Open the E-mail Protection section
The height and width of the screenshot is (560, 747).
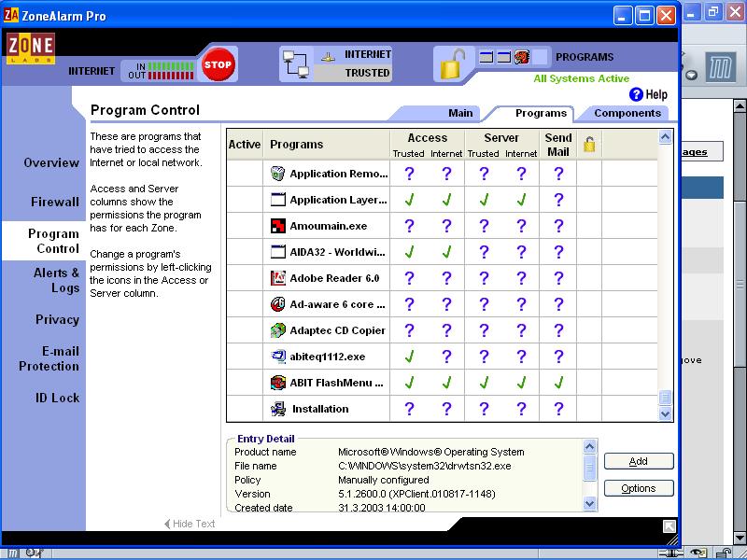coord(49,358)
